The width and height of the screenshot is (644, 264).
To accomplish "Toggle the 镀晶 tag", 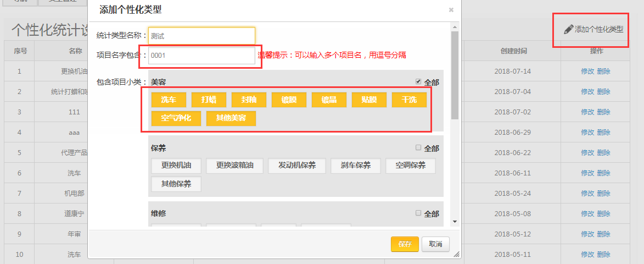I will (329, 100).
